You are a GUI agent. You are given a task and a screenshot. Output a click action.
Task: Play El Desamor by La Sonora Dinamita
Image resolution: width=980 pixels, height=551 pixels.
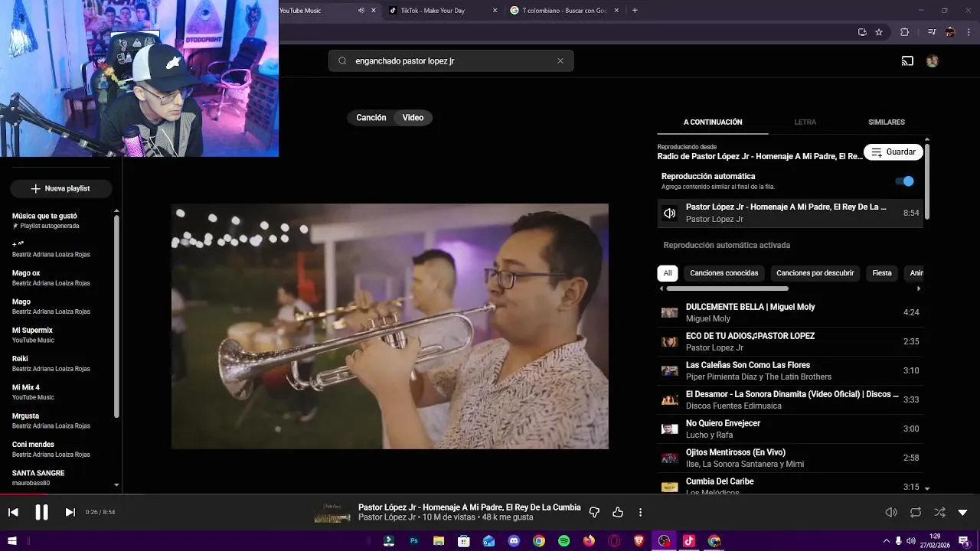[x=790, y=399]
